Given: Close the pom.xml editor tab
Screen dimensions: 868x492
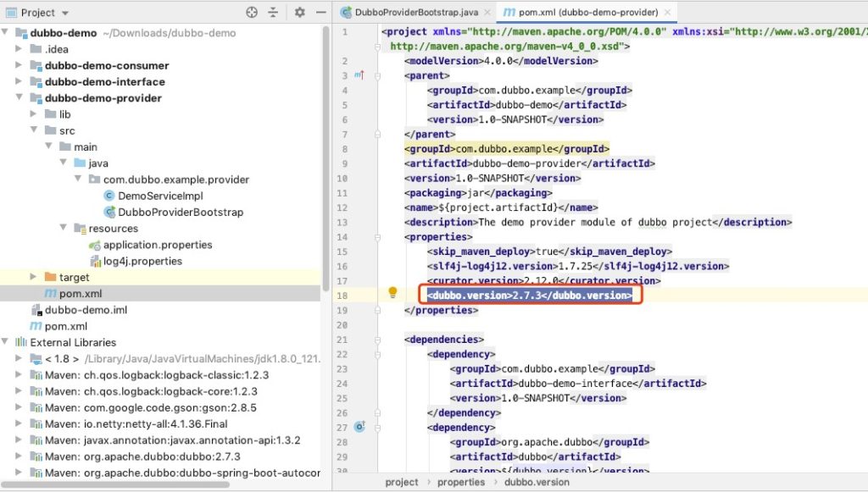Looking at the screenshot, I should 667,12.
